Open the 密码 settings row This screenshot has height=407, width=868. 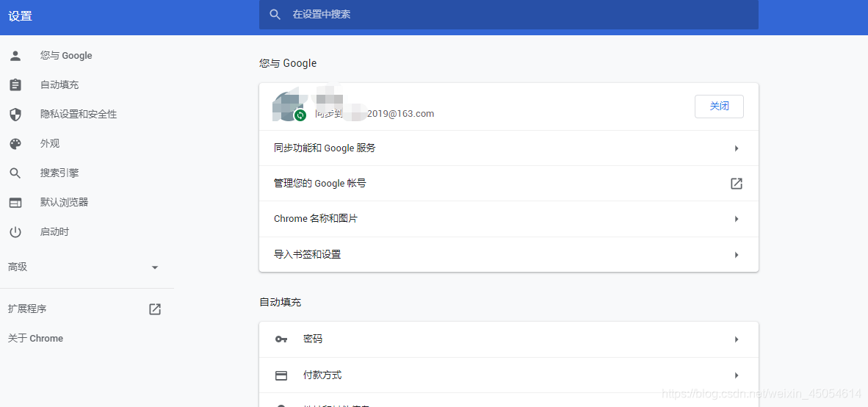pos(509,339)
